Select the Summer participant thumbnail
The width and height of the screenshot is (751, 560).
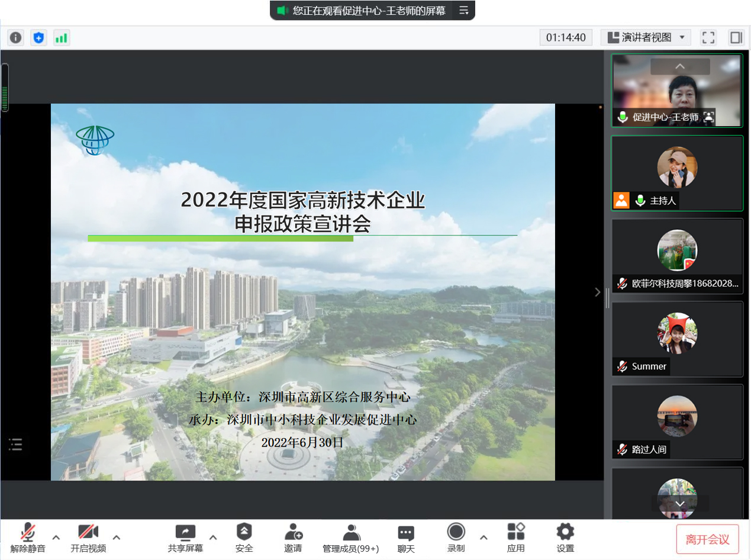[677, 339]
